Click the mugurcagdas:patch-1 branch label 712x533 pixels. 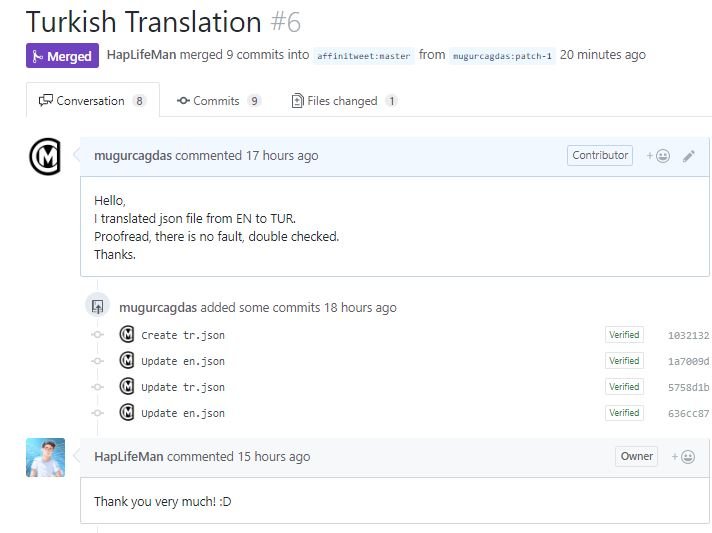click(502, 56)
